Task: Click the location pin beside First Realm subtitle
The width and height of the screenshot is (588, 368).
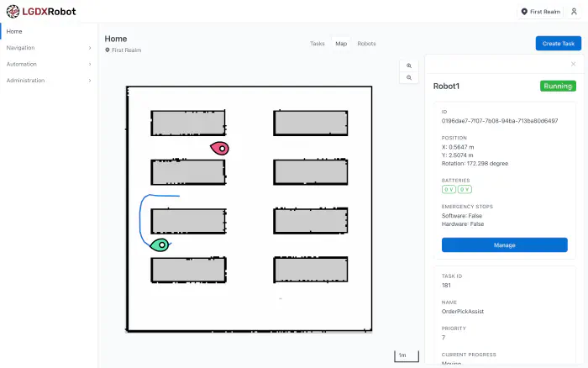Action: tap(108, 50)
